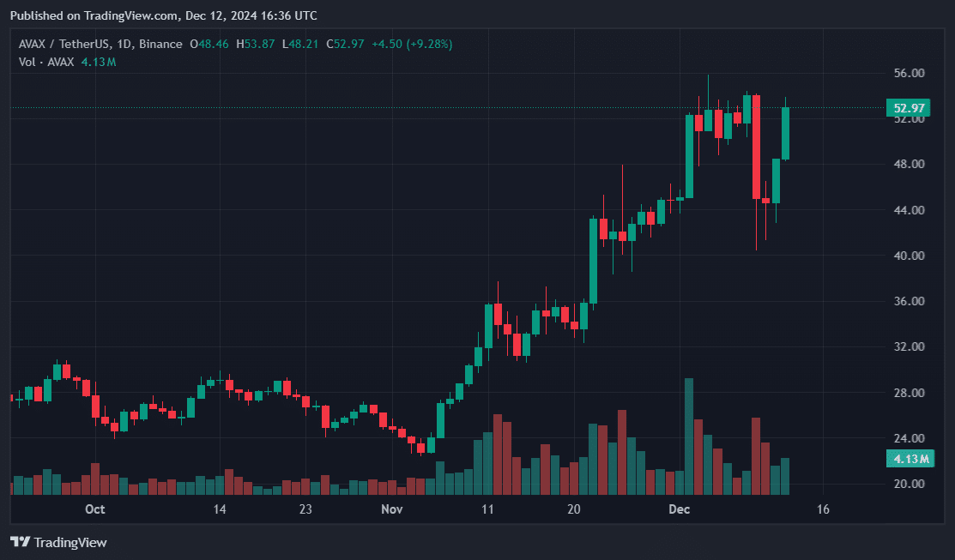Click the latest green candle
Image resolution: width=955 pixels, height=560 pixels.
coord(785,133)
